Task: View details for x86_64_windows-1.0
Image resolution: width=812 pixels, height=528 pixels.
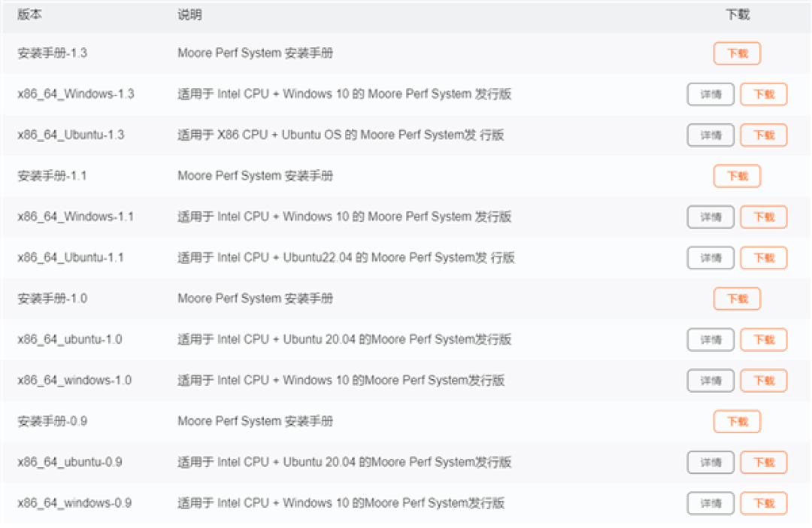Action: coord(710,380)
